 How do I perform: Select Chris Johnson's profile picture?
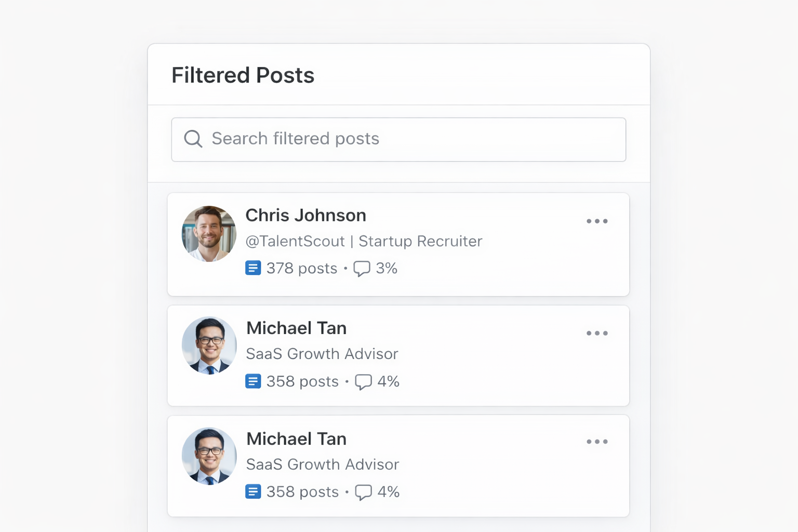208,233
